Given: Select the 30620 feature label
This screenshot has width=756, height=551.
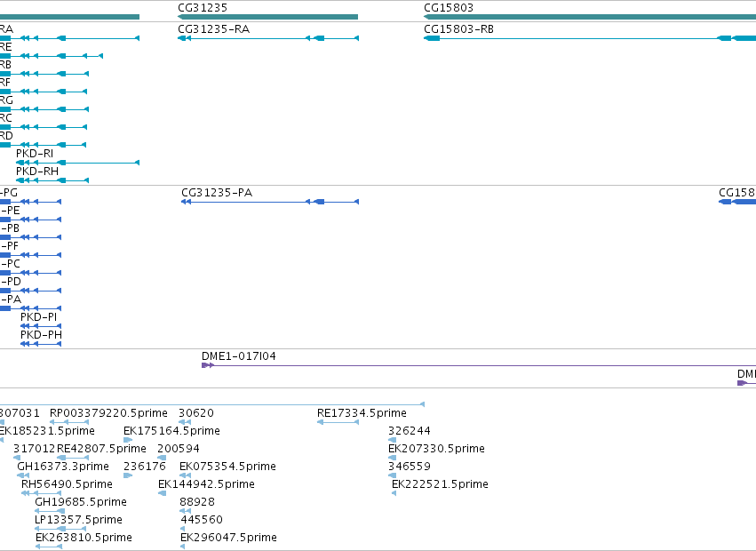Looking at the screenshot, I should (x=195, y=413).
